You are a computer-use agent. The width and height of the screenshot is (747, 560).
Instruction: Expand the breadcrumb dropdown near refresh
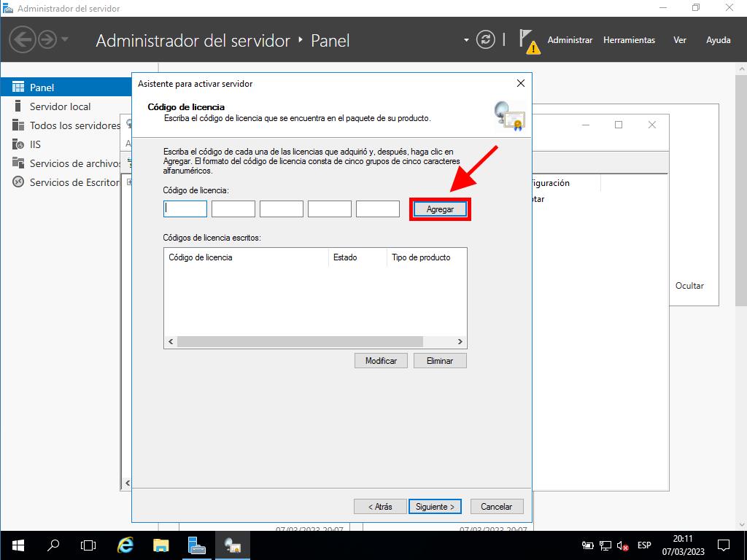[x=467, y=40]
